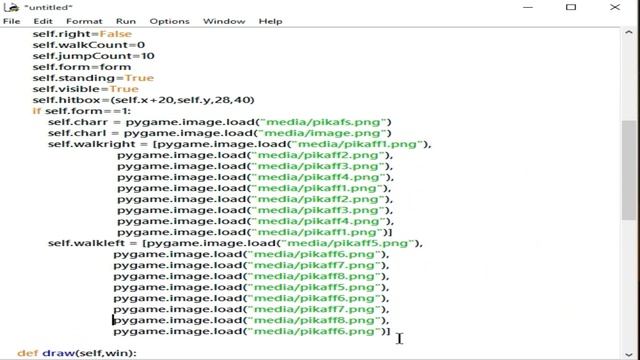The image size is (640, 360).
Task: Click the self.hitbox assignment line
Action: point(143,100)
